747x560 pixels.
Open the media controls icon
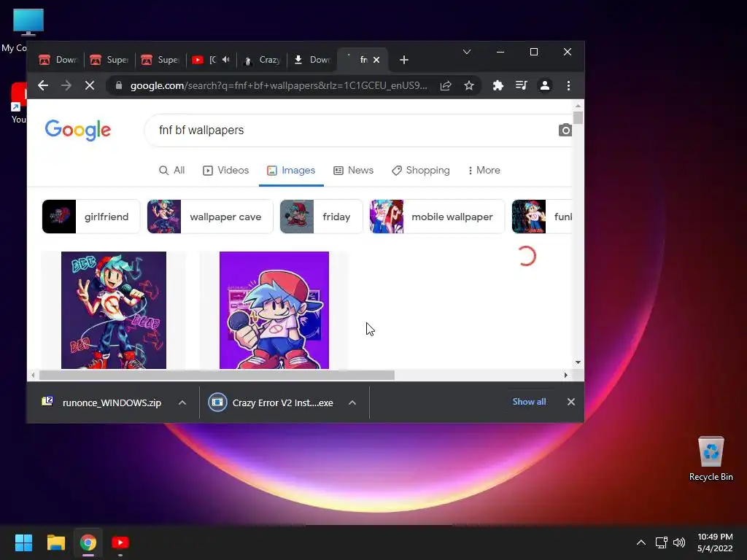coord(521,86)
